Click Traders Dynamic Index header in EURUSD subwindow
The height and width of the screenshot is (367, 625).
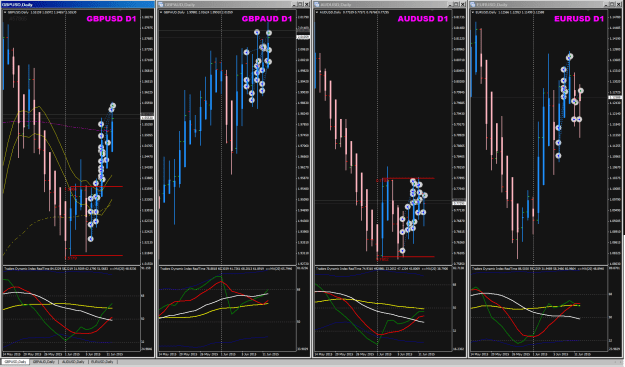click(x=539, y=269)
